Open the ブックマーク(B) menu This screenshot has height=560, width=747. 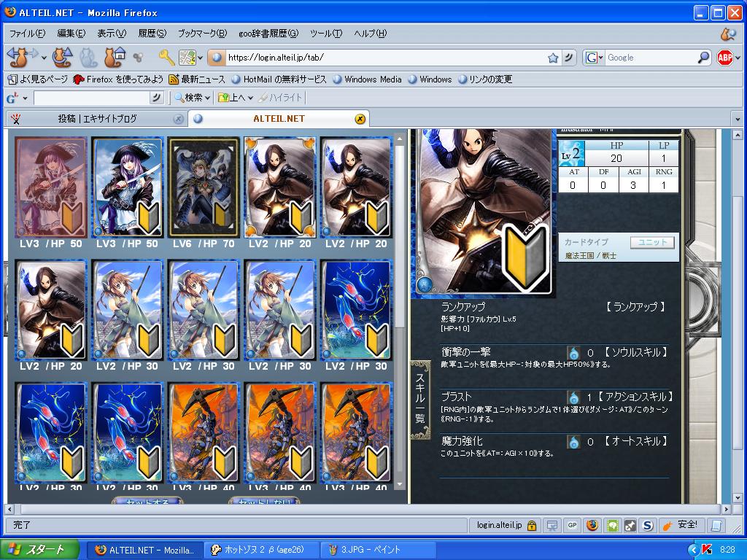click(203, 34)
